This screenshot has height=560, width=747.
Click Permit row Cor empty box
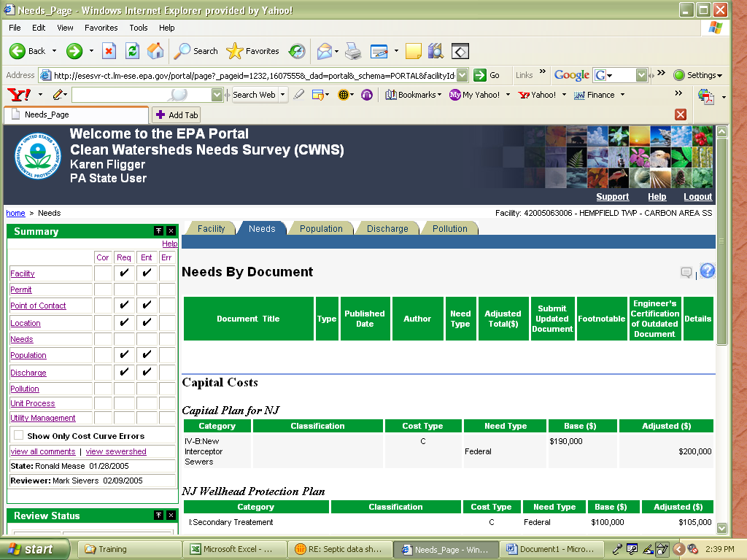[x=103, y=289]
